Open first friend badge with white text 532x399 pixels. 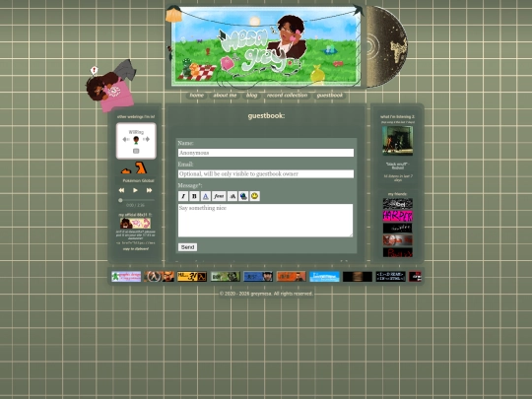[x=398, y=204]
